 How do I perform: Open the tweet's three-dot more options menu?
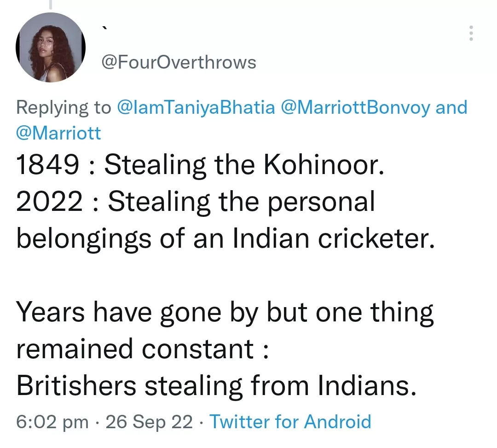tap(471, 34)
